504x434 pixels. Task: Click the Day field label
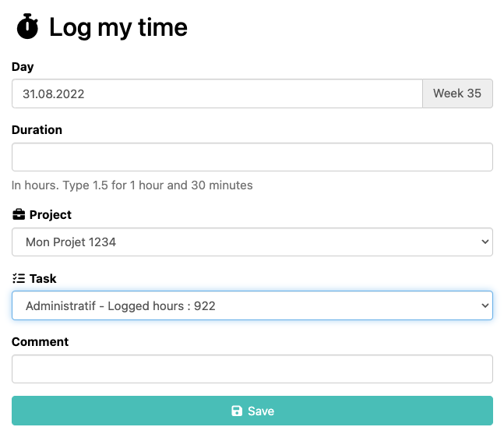[23, 67]
